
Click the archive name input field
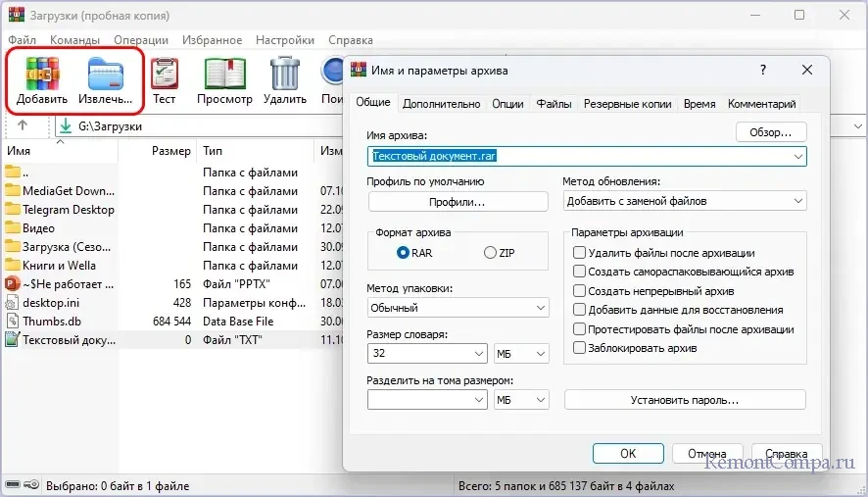[x=578, y=156]
